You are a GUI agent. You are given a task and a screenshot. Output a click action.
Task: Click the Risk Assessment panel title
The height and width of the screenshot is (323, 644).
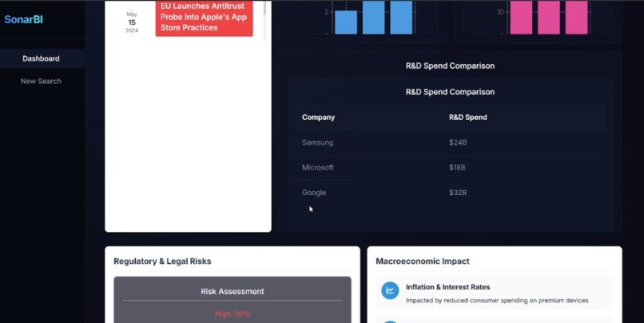[x=233, y=291]
